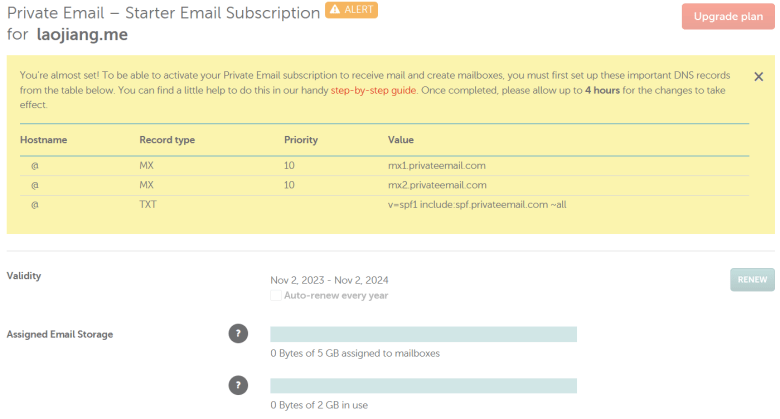This screenshot has width=780, height=419.
Task: Click the Value column header
Action: [400, 140]
